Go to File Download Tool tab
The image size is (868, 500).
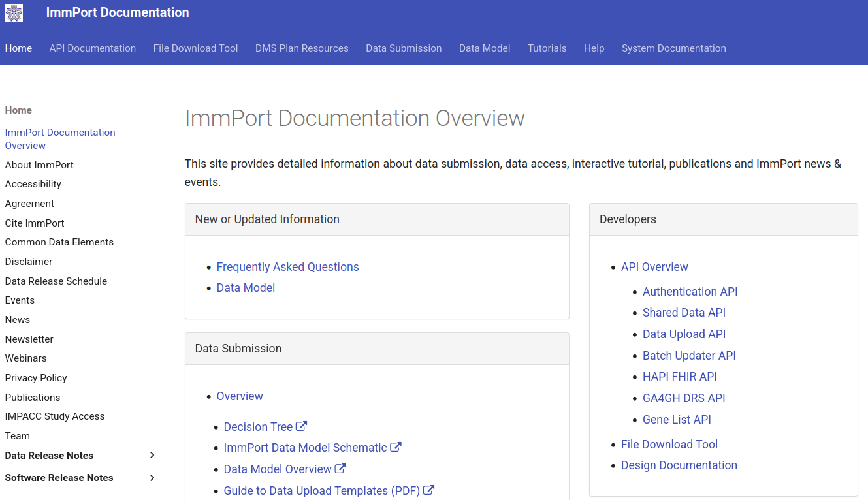(x=195, y=48)
